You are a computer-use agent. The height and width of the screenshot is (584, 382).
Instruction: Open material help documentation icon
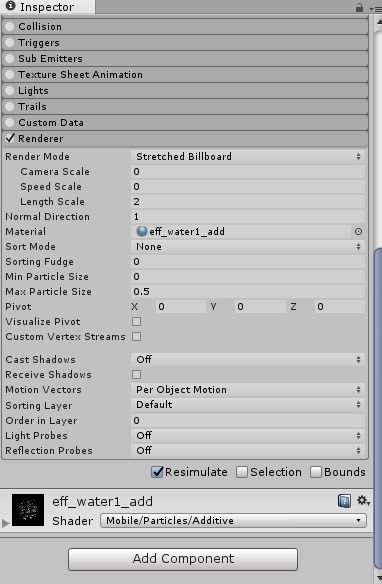click(344, 501)
